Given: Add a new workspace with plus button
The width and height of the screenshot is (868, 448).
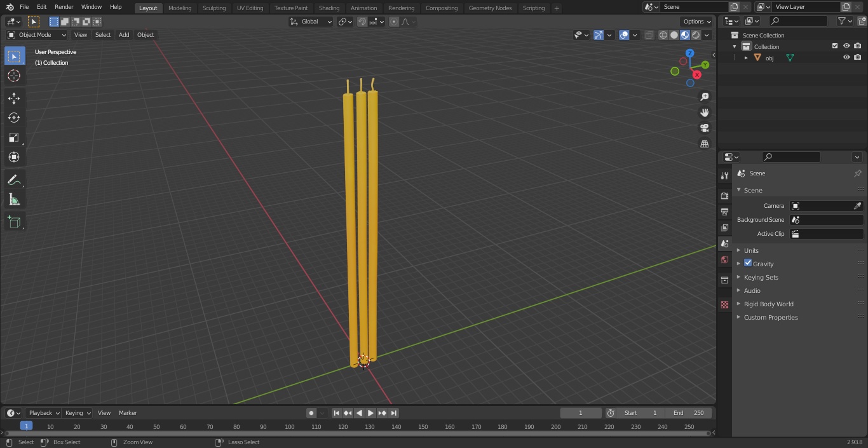Looking at the screenshot, I should pyautogui.click(x=557, y=8).
